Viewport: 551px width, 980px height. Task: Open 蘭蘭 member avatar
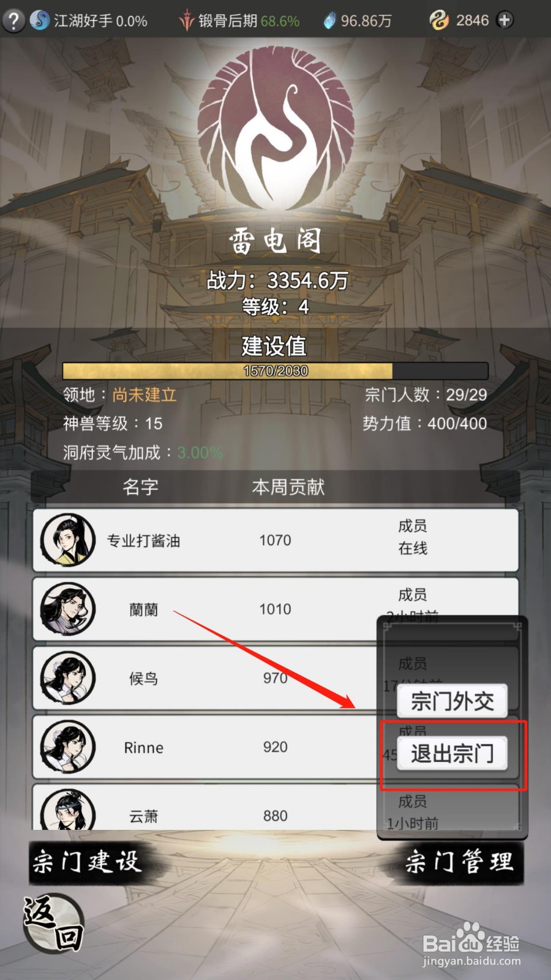[68, 609]
